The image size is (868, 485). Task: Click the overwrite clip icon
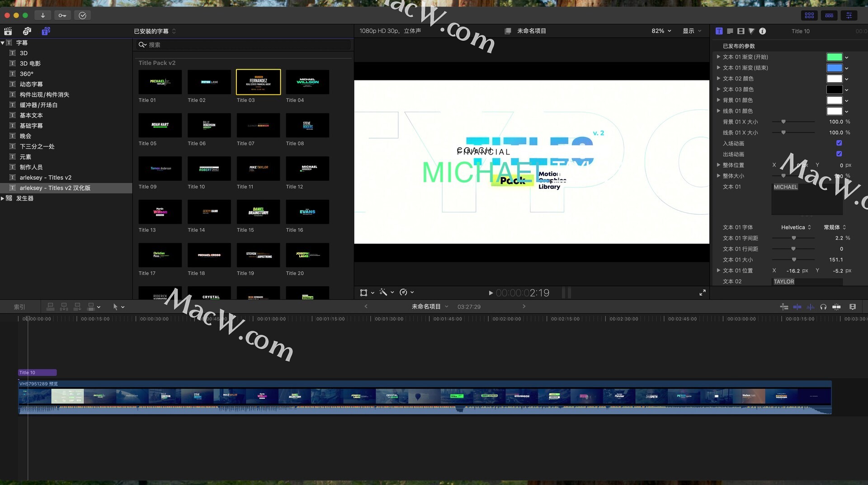coord(91,307)
